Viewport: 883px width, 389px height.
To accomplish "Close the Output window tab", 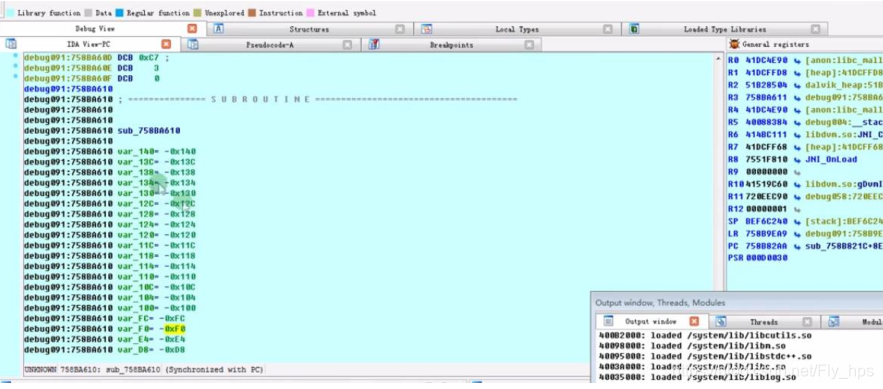I will click(x=694, y=321).
